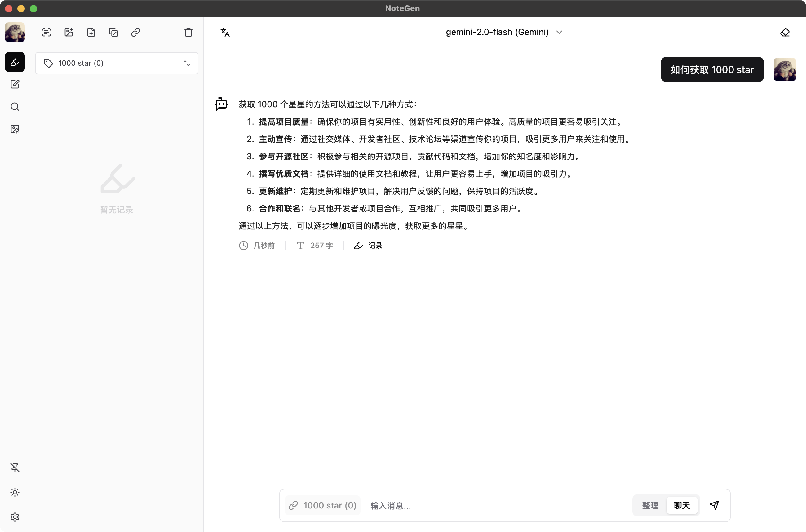Click the trash delete icon
Screen dimensions: 806x532
click(188, 32)
